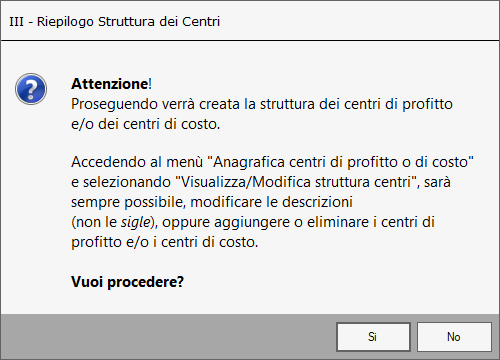The image size is (500, 360).
Task: Confirm by clicking the Sì button
Action: (373, 337)
